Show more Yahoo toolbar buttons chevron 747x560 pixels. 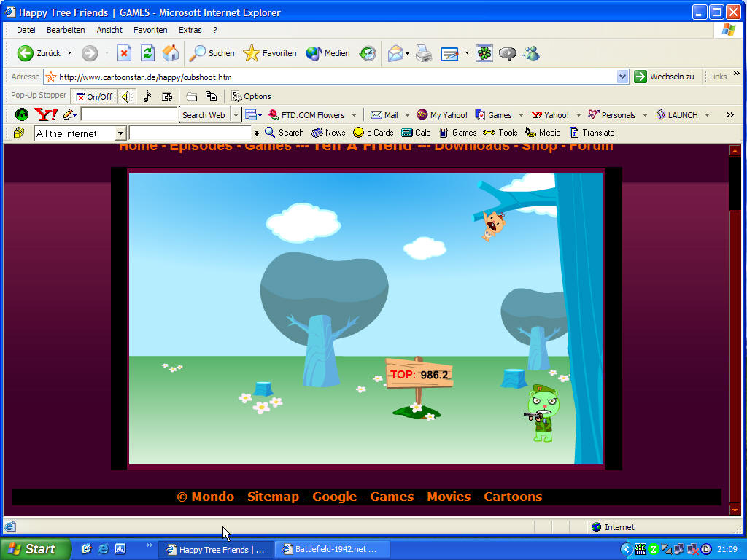730,114
